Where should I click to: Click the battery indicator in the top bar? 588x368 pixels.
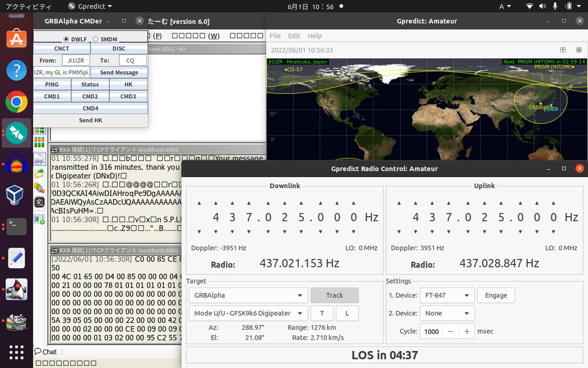[x=569, y=6]
